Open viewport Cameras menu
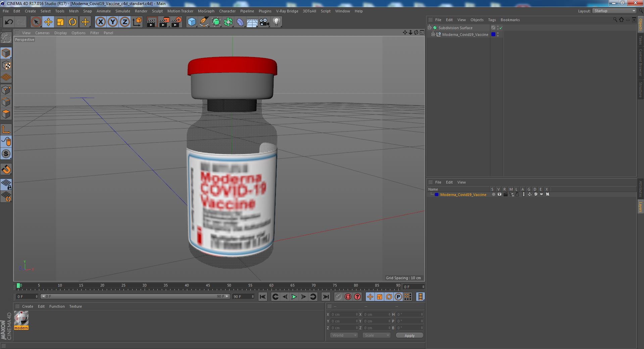 click(x=42, y=33)
